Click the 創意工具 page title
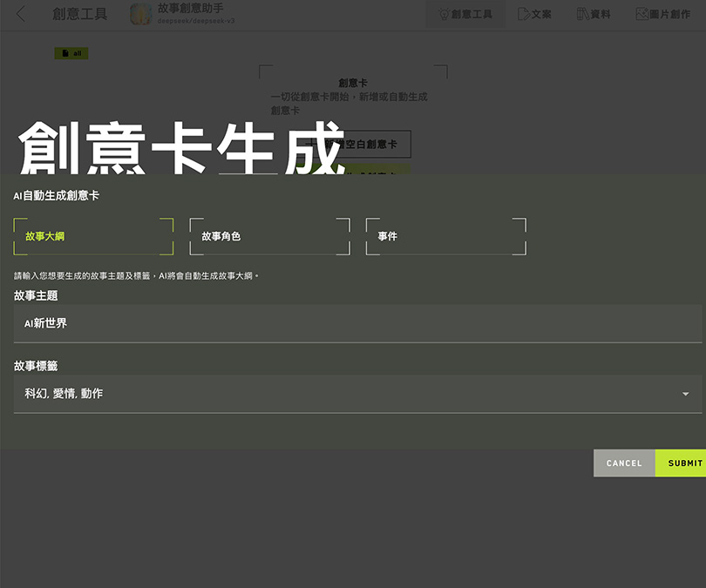 (x=79, y=14)
